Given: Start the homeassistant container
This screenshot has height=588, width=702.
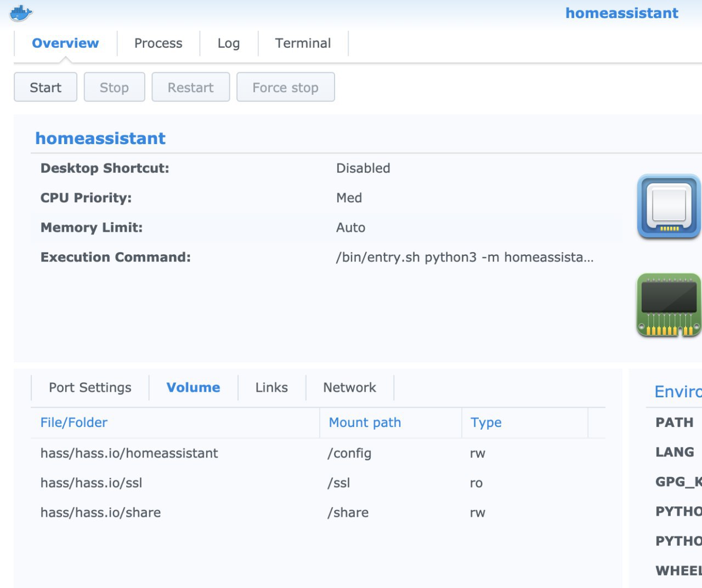Looking at the screenshot, I should coord(46,87).
